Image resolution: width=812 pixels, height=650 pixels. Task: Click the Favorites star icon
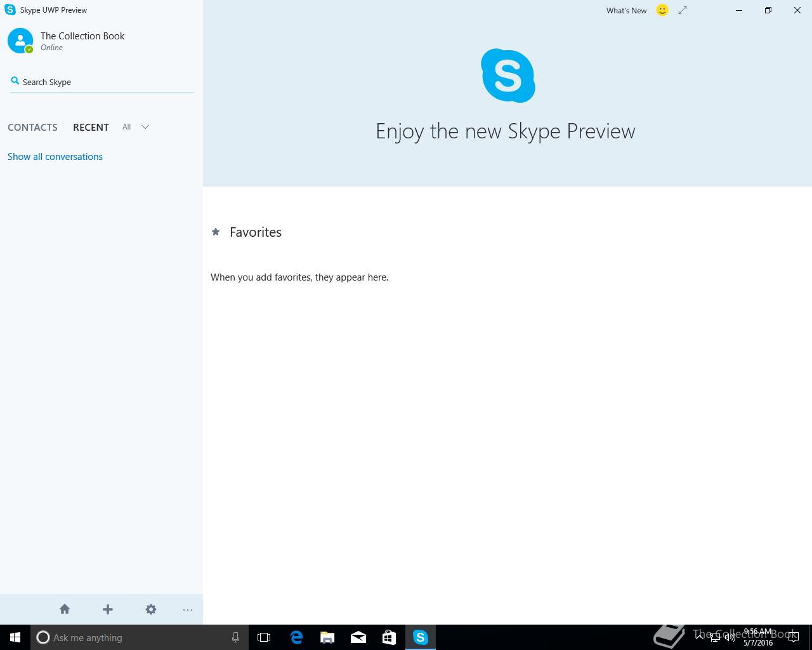click(216, 232)
